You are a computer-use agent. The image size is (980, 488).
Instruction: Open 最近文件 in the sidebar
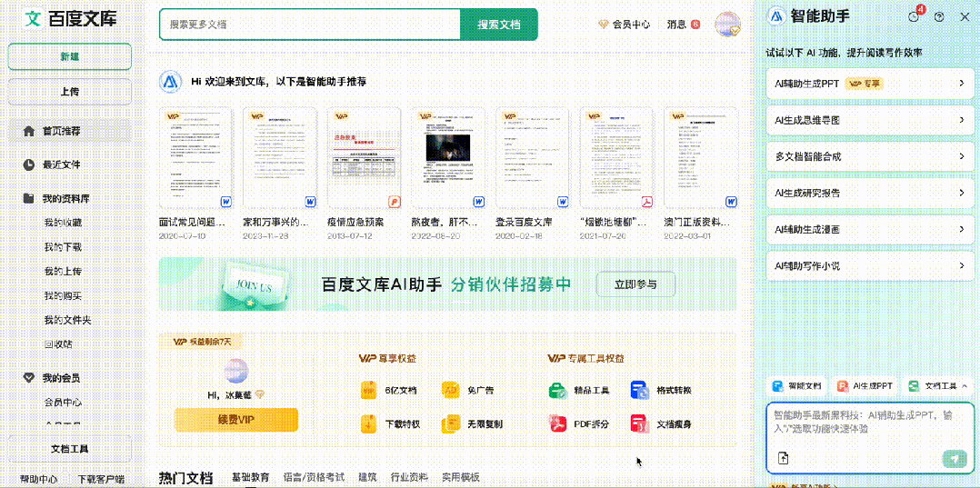[x=61, y=164]
